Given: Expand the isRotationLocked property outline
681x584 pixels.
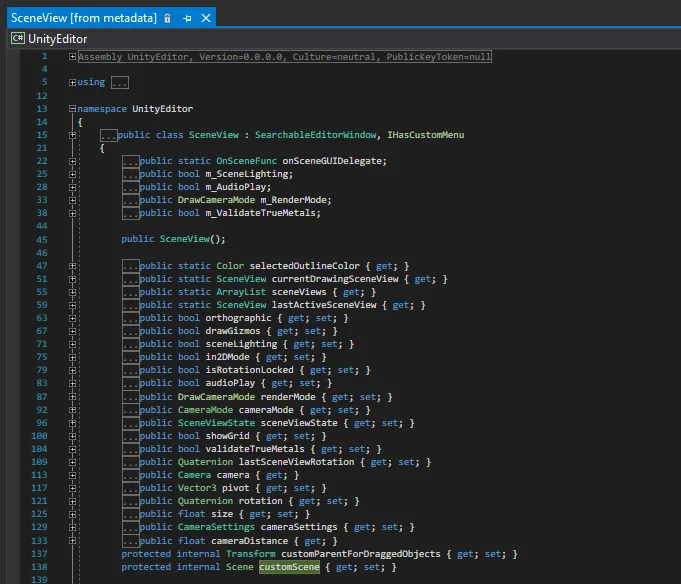Looking at the screenshot, I should [x=73, y=370].
